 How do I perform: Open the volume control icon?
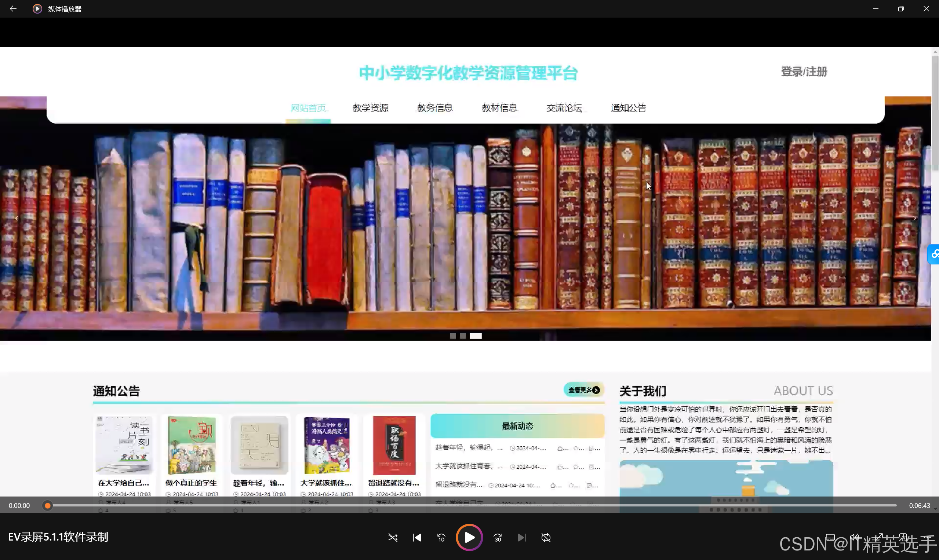pyautogui.click(x=855, y=537)
